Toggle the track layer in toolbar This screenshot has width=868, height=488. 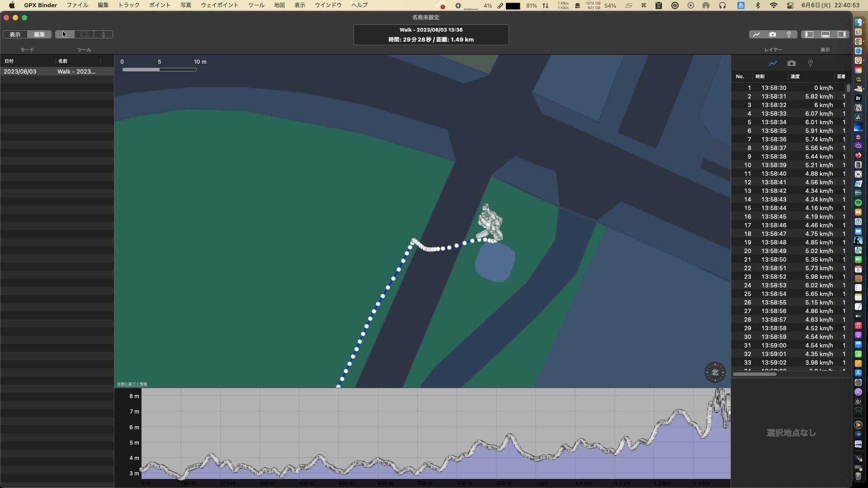pyautogui.click(x=756, y=34)
